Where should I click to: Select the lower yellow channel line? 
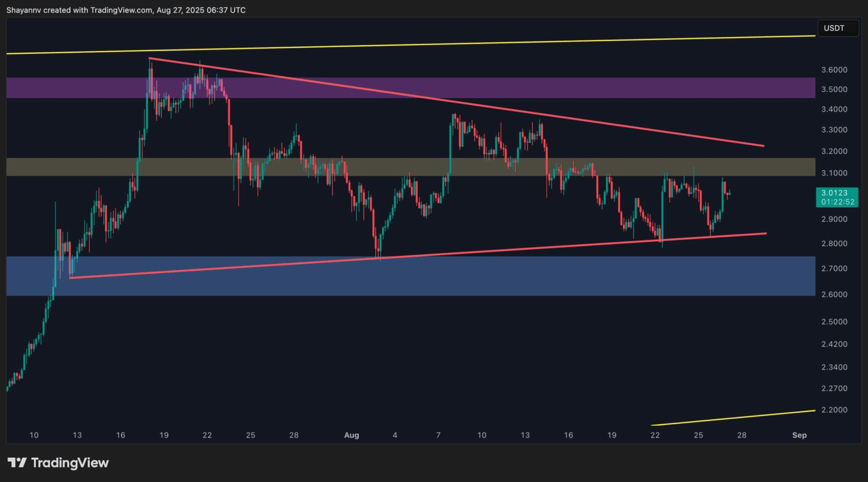(x=733, y=418)
